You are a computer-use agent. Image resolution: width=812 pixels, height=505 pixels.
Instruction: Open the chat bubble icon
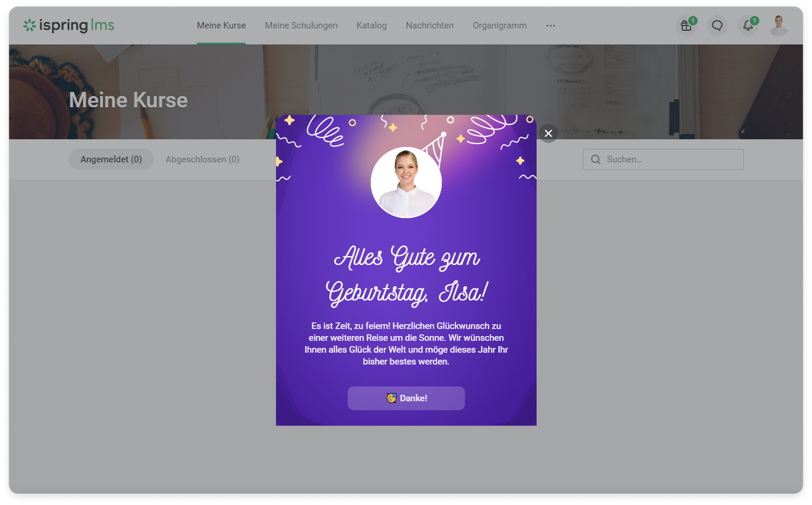pos(717,25)
